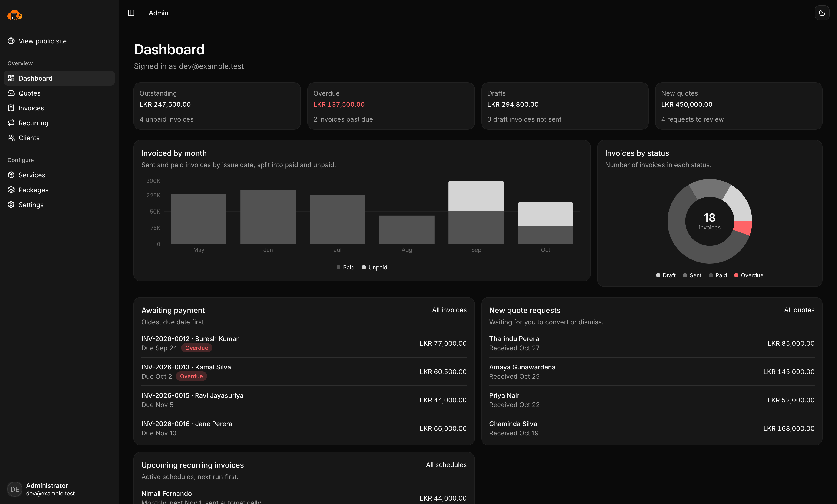Open Priya Nair quote request
837x504 pixels.
tap(652, 400)
